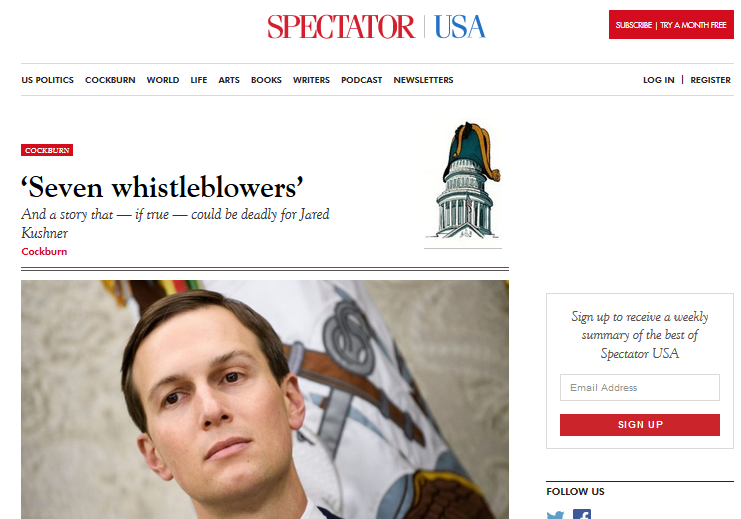Click the Twitter bird icon under Follow Us
Viewport: 741px width, 519px height.
pyautogui.click(x=555, y=515)
